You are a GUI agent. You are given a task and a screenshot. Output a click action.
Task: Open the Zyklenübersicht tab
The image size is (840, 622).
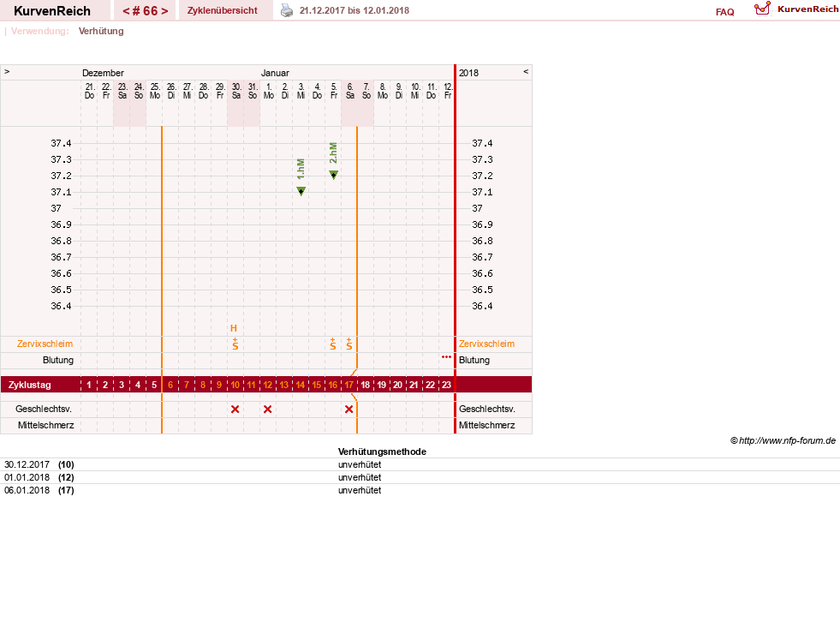coord(223,10)
